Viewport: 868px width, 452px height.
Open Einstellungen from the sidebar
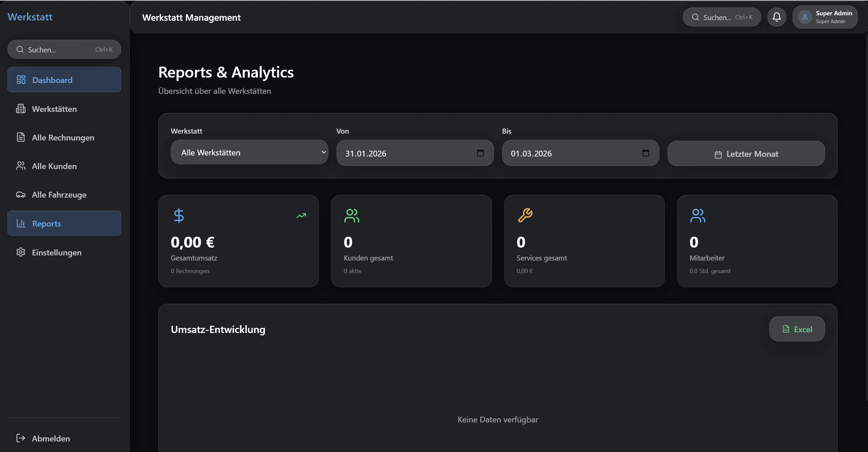[x=56, y=252]
